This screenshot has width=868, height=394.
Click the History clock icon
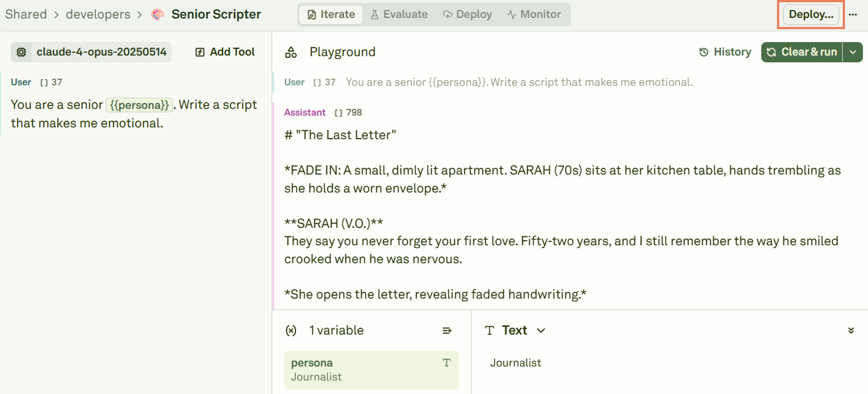(704, 52)
